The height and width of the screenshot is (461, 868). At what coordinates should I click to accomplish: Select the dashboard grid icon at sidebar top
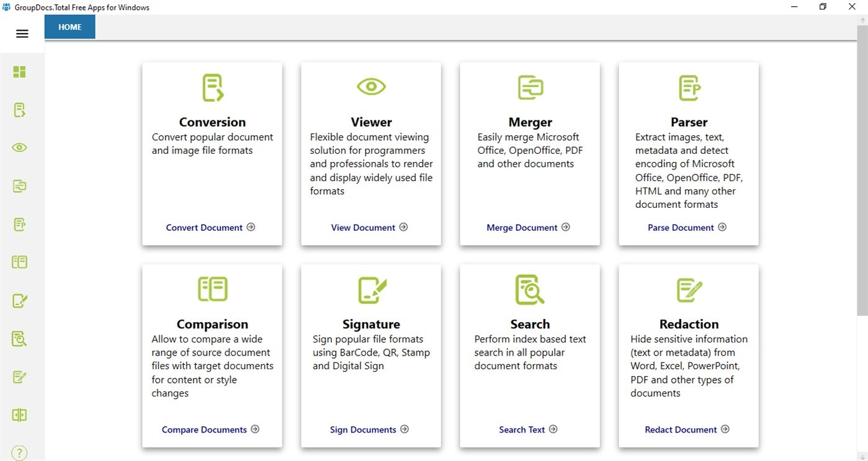click(19, 71)
